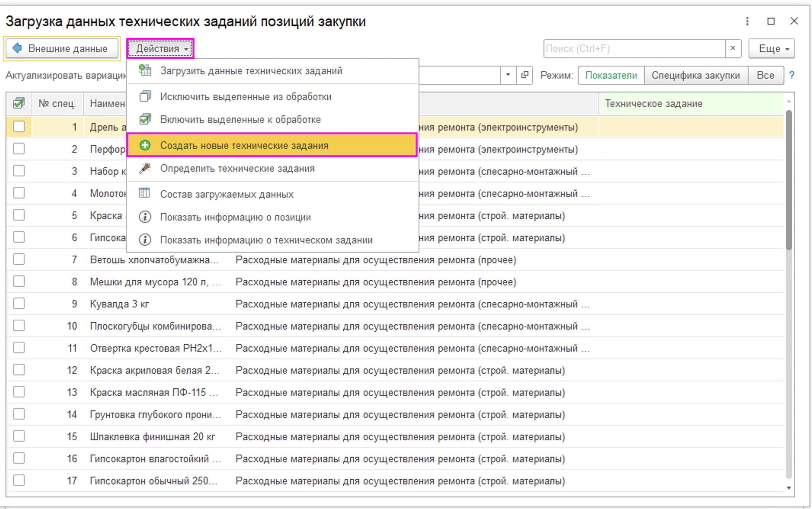Select 'Показать информацию о техническом задании'
The image size is (812, 509).
pos(273,240)
